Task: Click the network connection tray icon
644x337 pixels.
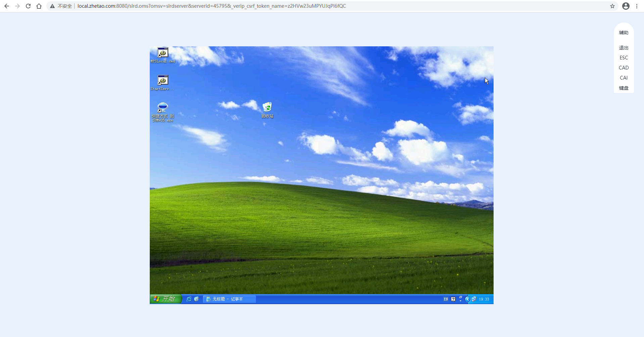Action: pos(474,299)
